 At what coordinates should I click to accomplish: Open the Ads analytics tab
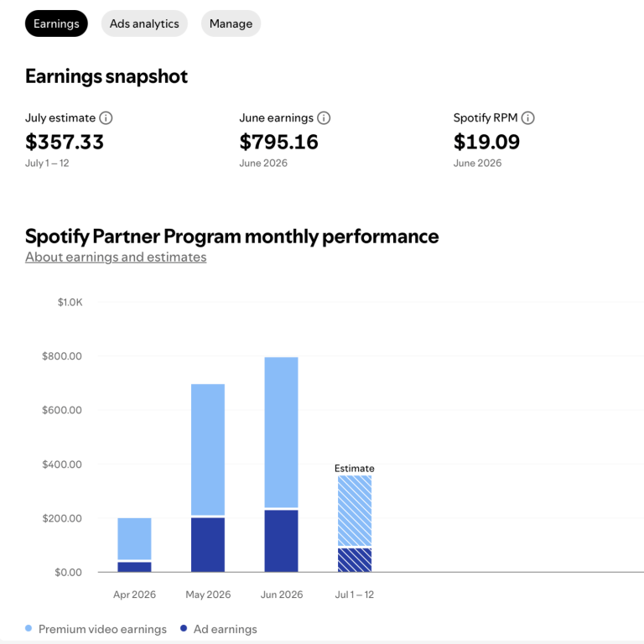(144, 23)
